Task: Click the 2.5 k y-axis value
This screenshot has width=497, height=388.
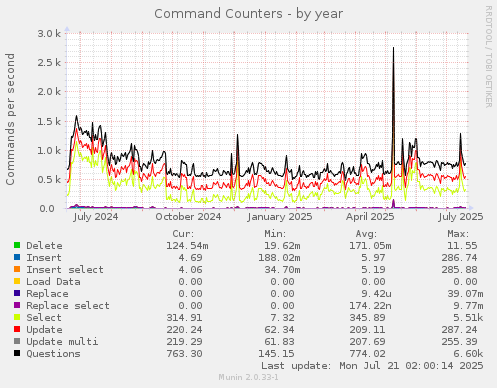Action: (x=49, y=62)
